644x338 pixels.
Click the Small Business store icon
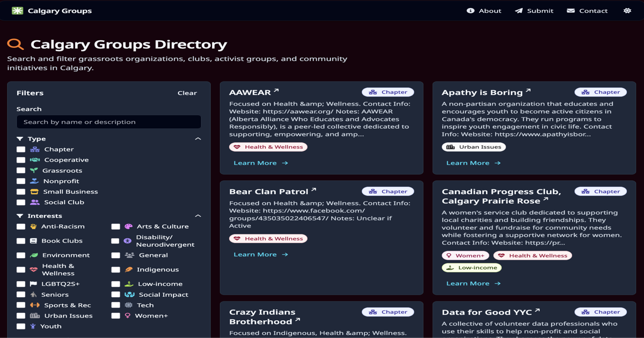coord(34,192)
